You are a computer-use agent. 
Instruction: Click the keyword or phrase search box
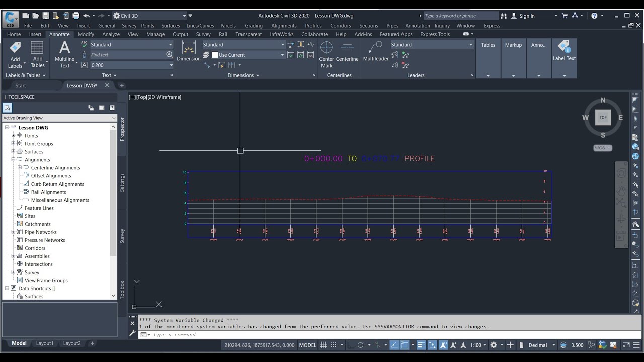pyautogui.click(x=461, y=16)
